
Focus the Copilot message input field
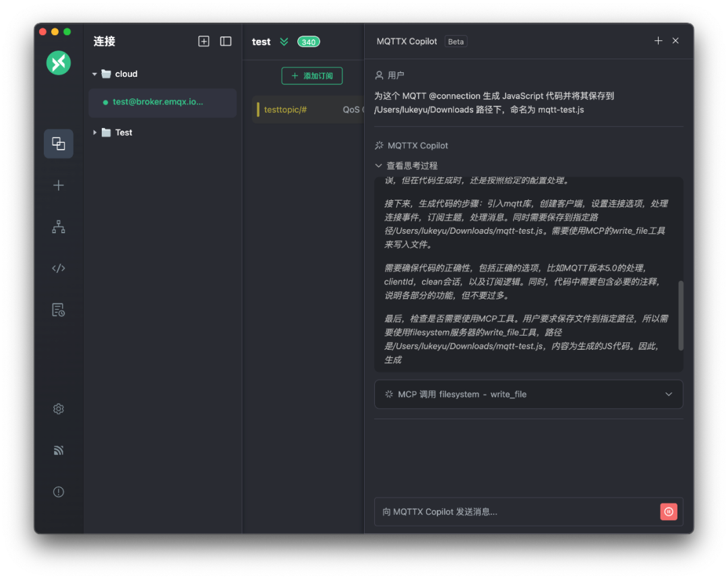click(516, 512)
